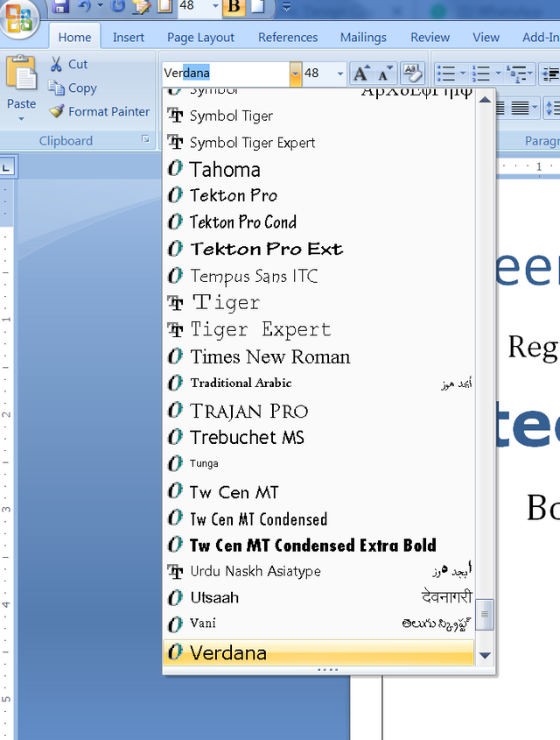Choose Times New Roman font
560x740 pixels.
pos(318,356)
